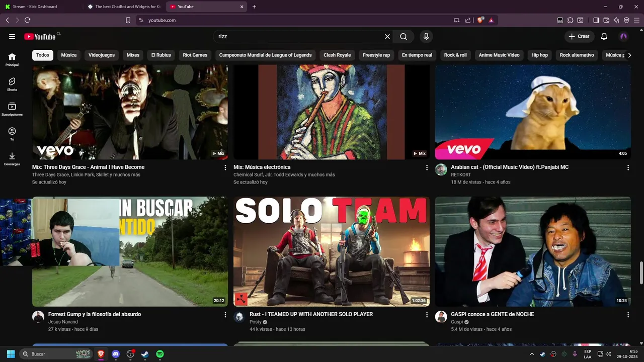Screen dimensions: 644x362
Task: Switch to the Stream - Kick Dashboard tab
Action: click(42, 7)
